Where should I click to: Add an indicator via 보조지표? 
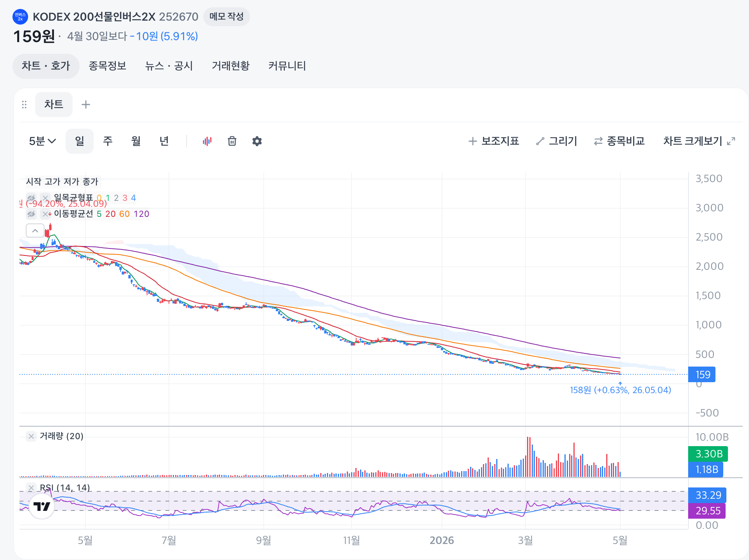coord(494,141)
